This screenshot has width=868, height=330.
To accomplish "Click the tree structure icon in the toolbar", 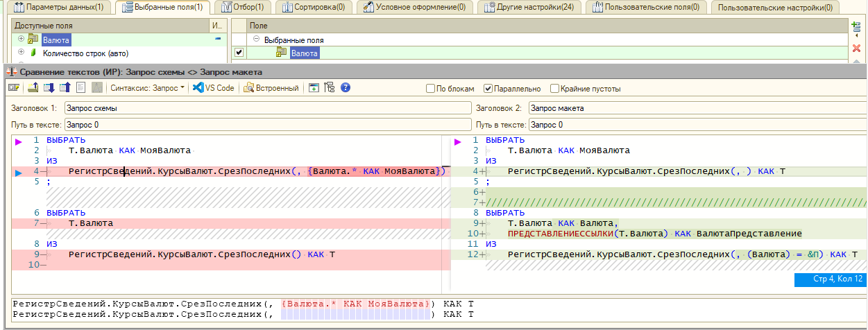I will click(330, 88).
